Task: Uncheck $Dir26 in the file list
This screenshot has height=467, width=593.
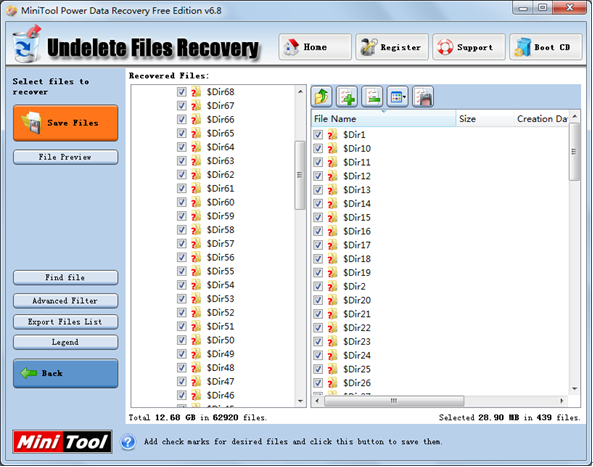Action: [318, 383]
